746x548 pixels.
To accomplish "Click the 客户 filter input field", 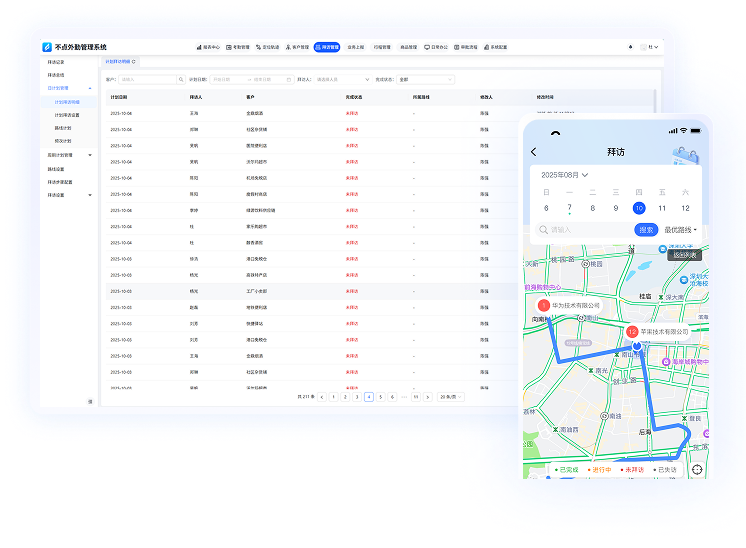I will (x=149, y=78).
